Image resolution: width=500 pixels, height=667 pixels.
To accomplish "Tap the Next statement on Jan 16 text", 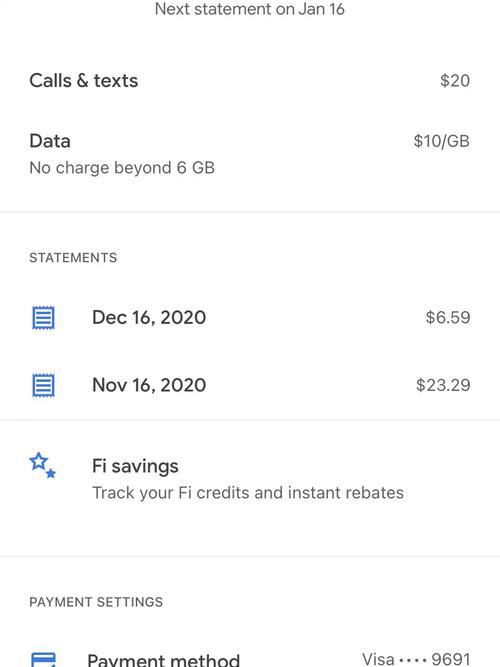I will (x=250, y=9).
